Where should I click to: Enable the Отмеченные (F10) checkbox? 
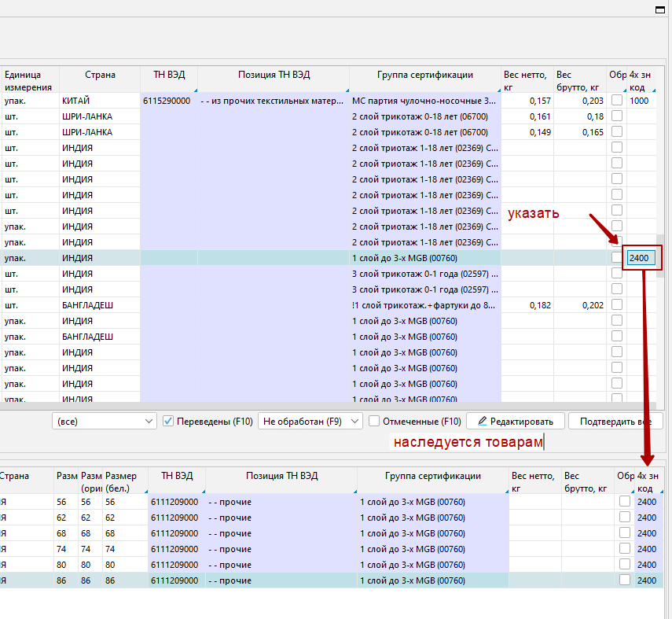tap(374, 422)
